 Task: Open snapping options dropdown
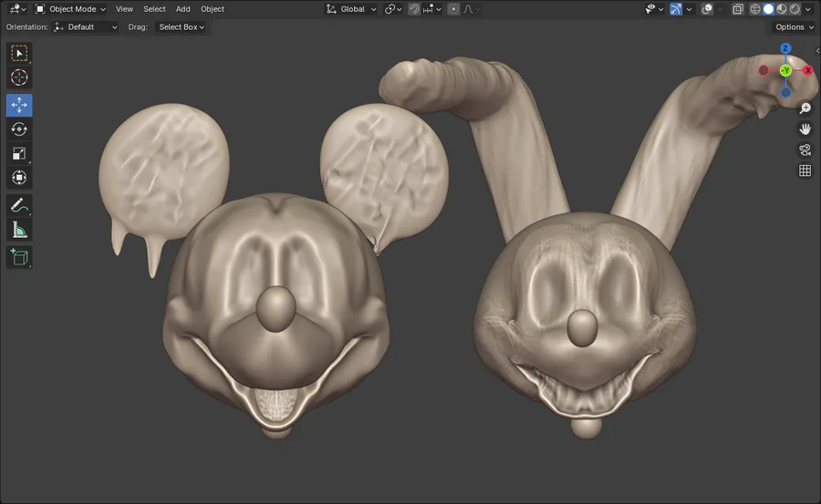tap(432, 9)
